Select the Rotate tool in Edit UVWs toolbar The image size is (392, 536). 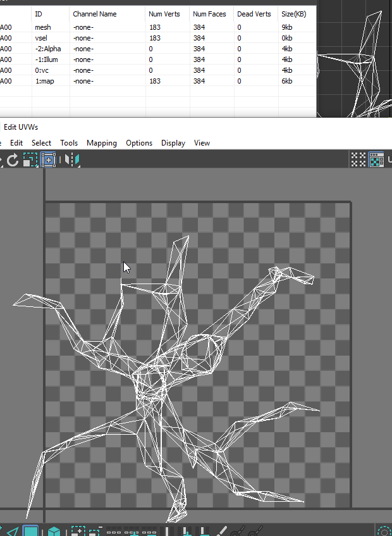pos(13,160)
